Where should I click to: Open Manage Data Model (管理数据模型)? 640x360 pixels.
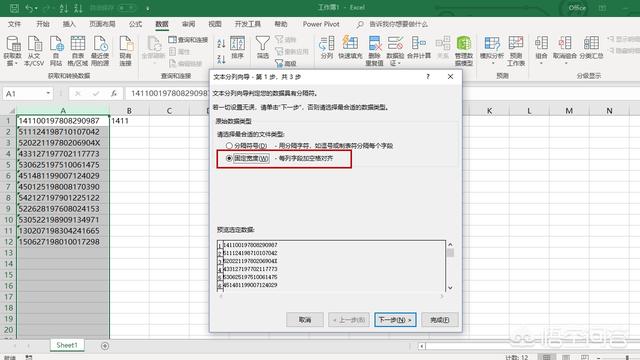pos(464,51)
